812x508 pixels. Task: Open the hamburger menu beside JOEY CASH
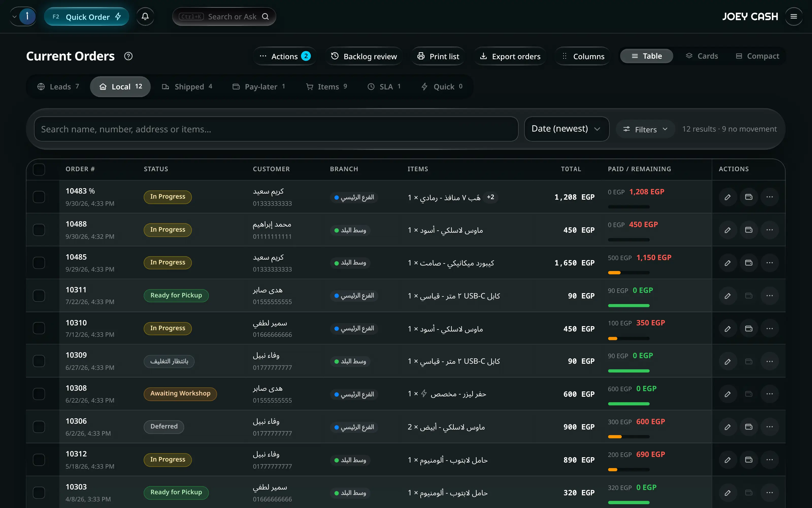tap(793, 17)
